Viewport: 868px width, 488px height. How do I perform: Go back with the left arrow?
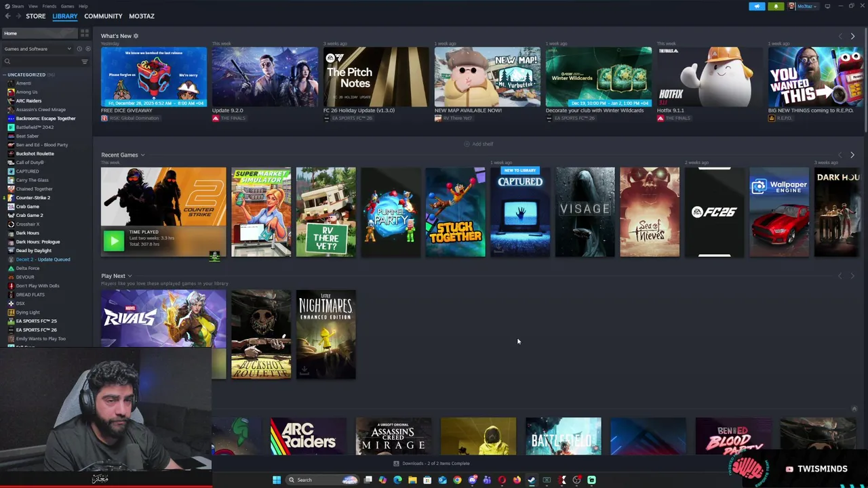point(8,16)
